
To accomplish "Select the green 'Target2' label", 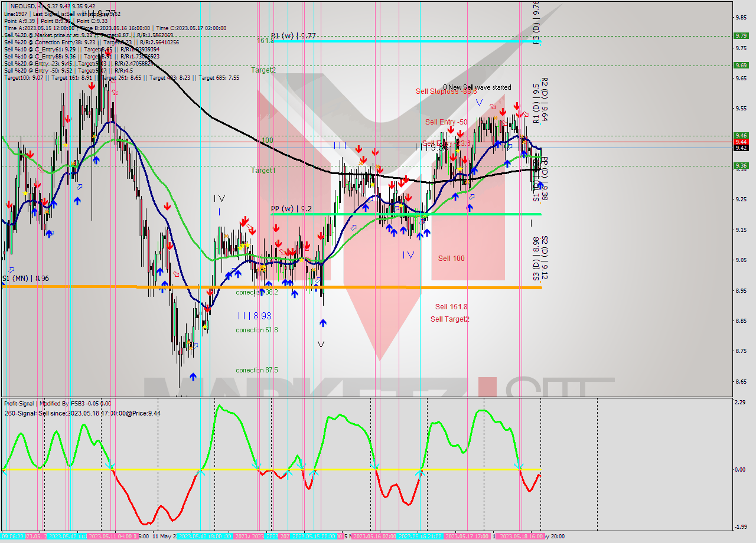I will 263,70.
